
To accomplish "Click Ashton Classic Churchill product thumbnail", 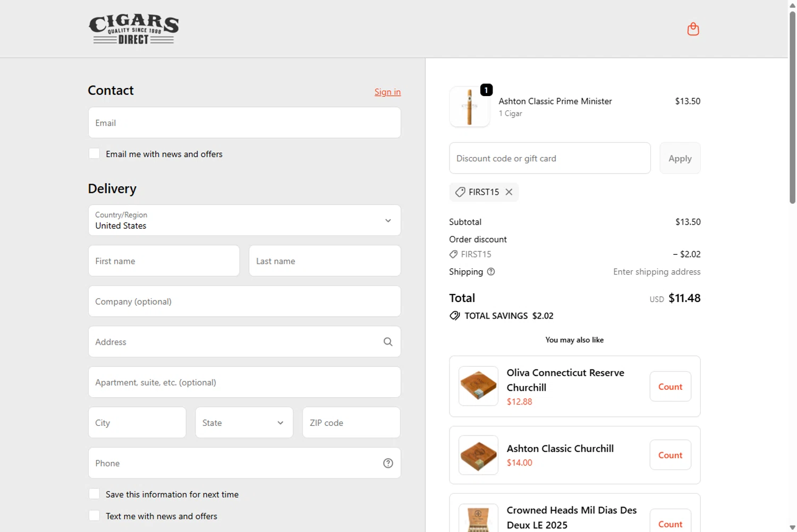I will 478,455.
